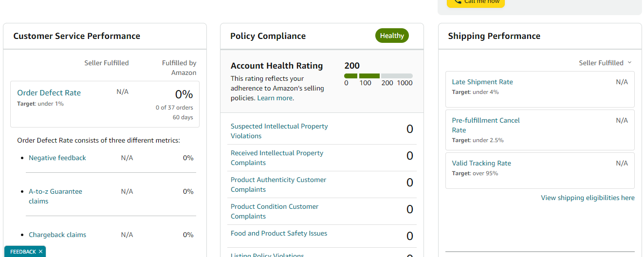This screenshot has width=644, height=257.
Task: Expand the Seller Fulfilled dropdown chevron
Action: tap(629, 63)
